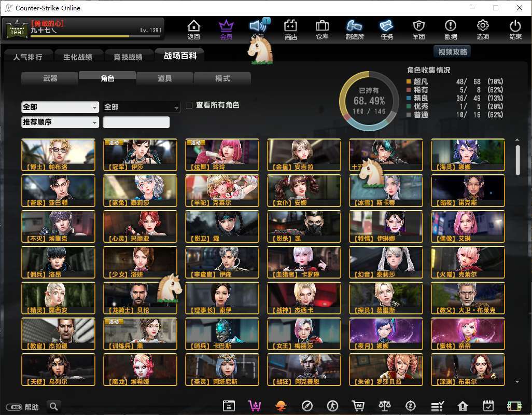Open the 推荐顺序 sort dropdown
Screen dimensions: 532x415
(x=60, y=122)
